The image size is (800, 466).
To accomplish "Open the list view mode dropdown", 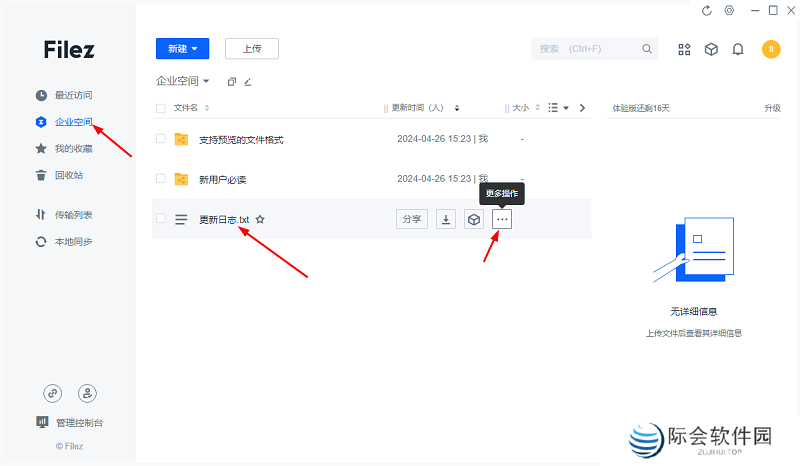I will tap(558, 108).
